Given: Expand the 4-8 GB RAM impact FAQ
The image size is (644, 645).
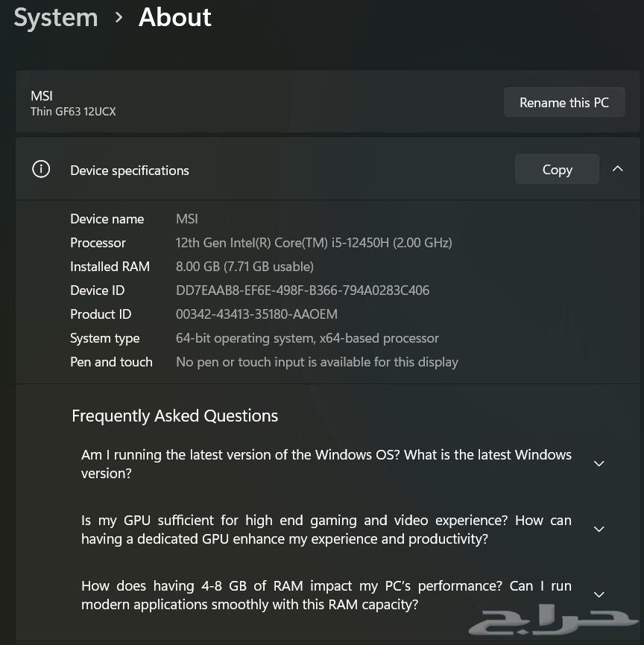Looking at the screenshot, I should point(599,594).
